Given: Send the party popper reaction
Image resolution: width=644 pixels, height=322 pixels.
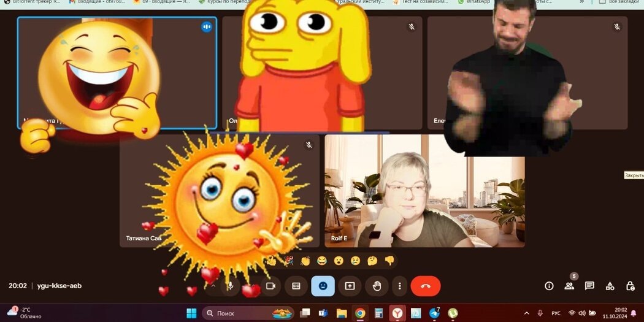Looking at the screenshot, I should coord(289,261).
